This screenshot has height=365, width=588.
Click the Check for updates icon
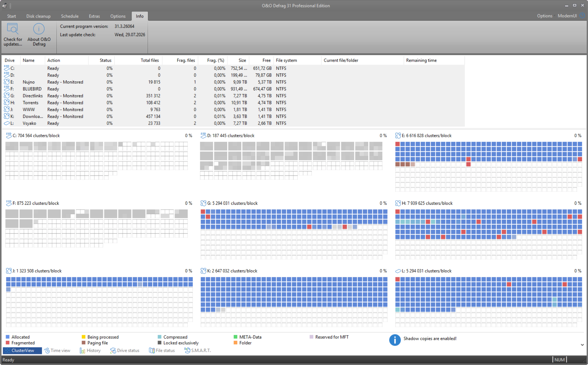point(13,29)
